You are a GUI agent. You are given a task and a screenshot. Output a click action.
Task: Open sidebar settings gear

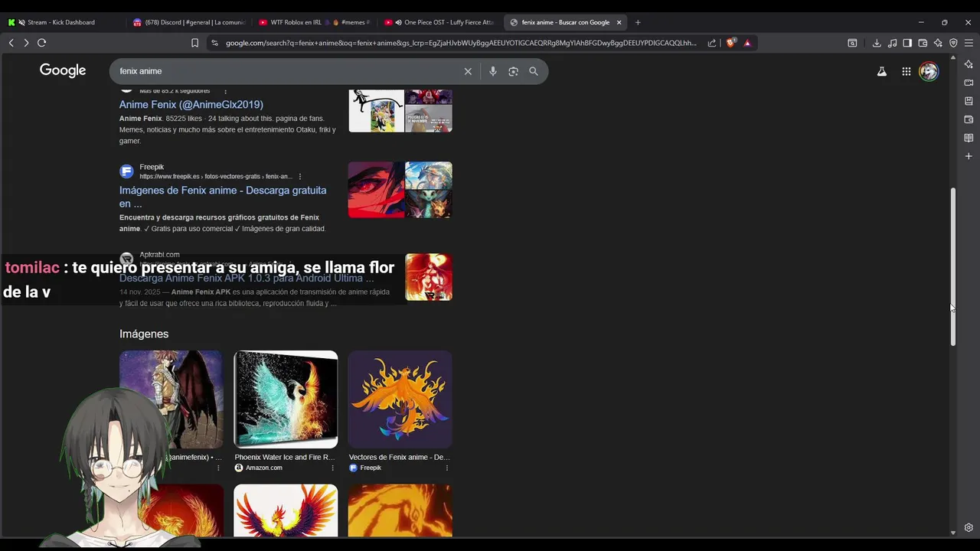pos(969,527)
